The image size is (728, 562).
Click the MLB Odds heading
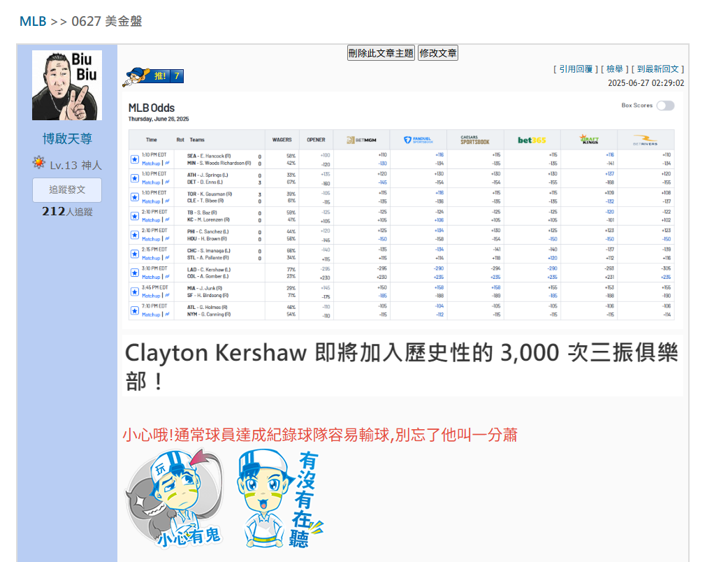(152, 108)
